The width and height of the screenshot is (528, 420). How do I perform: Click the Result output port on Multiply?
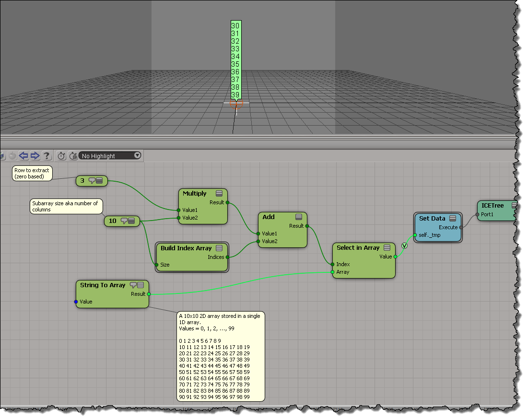pos(228,202)
